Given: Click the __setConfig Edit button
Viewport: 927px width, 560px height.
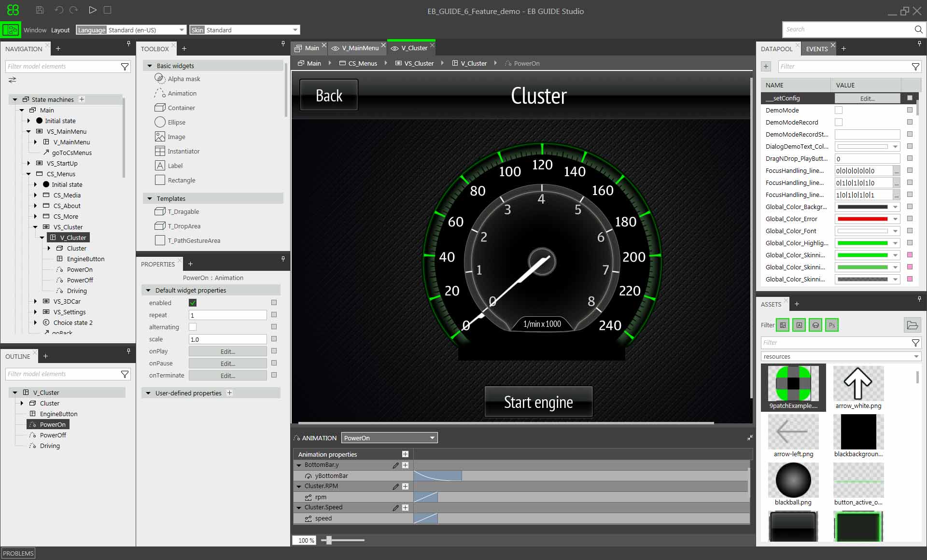Looking at the screenshot, I should 867,98.
